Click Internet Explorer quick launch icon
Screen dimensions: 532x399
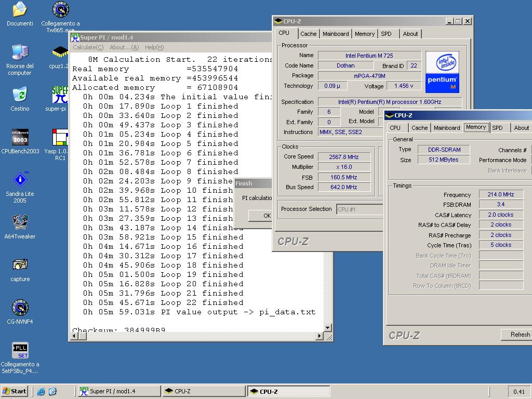[x=41, y=391]
